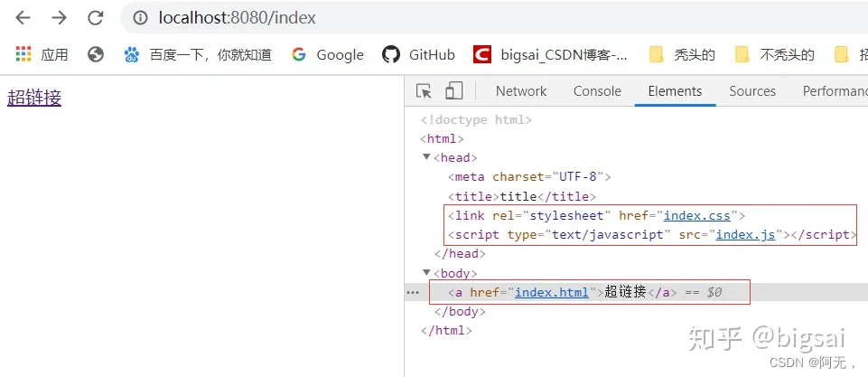Open the three-dot actions for the selected node

(413, 292)
